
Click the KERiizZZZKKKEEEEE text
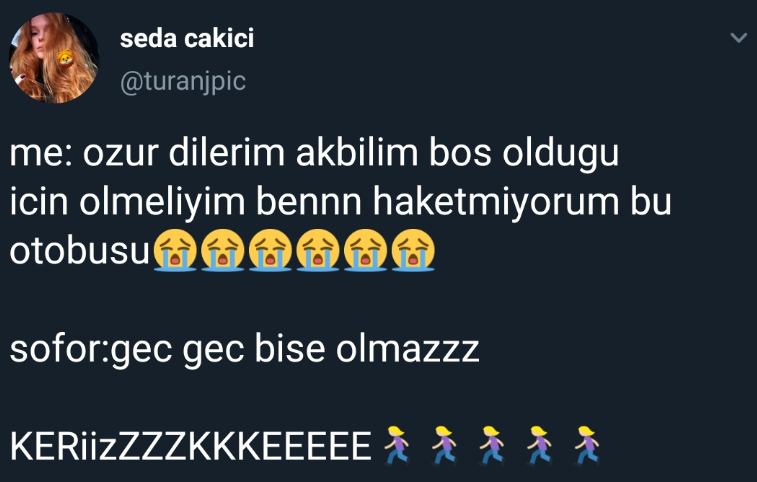(191, 446)
